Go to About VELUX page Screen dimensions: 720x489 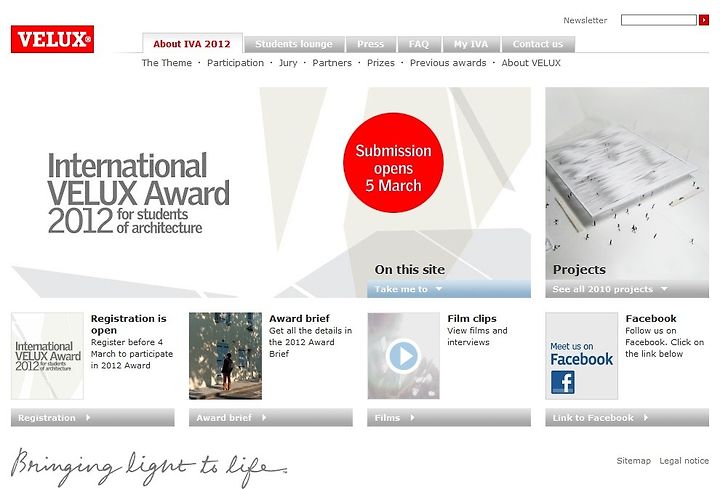531,63
